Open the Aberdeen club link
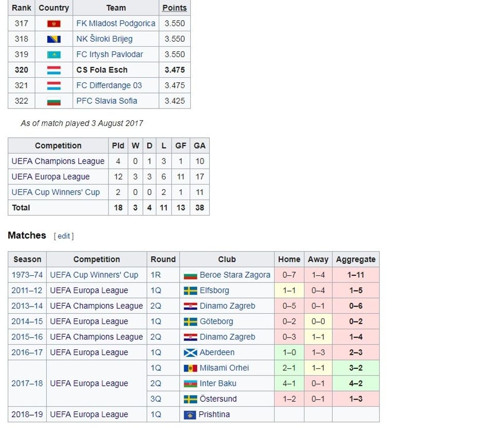 tap(217, 352)
